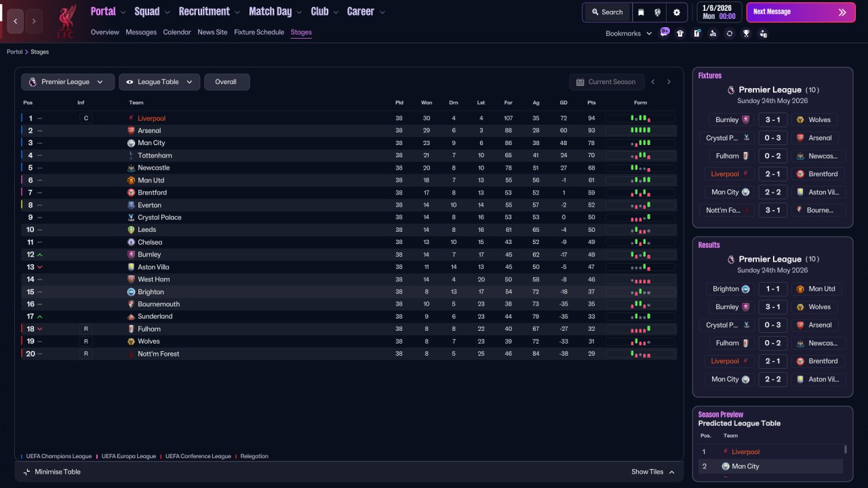Open Tottenham in the league table
Image resolution: width=868 pixels, height=488 pixels.
coord(155,156)
